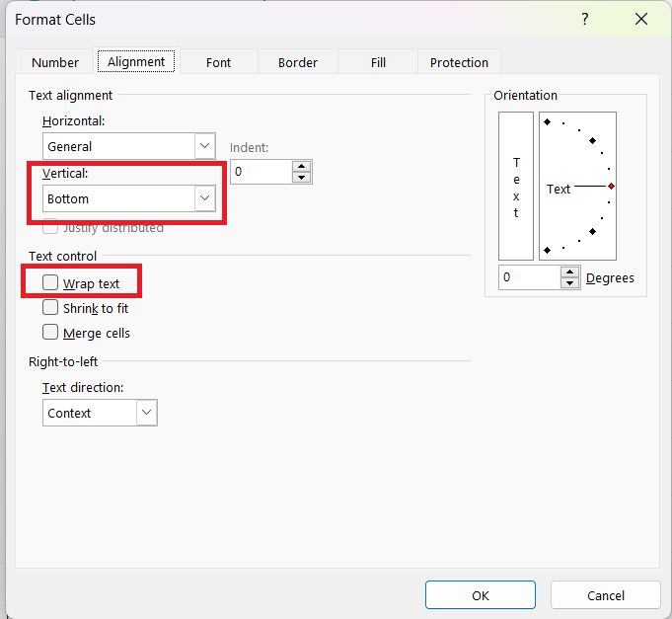Increase Degrees with the up spinner

(x=569, y=271)
